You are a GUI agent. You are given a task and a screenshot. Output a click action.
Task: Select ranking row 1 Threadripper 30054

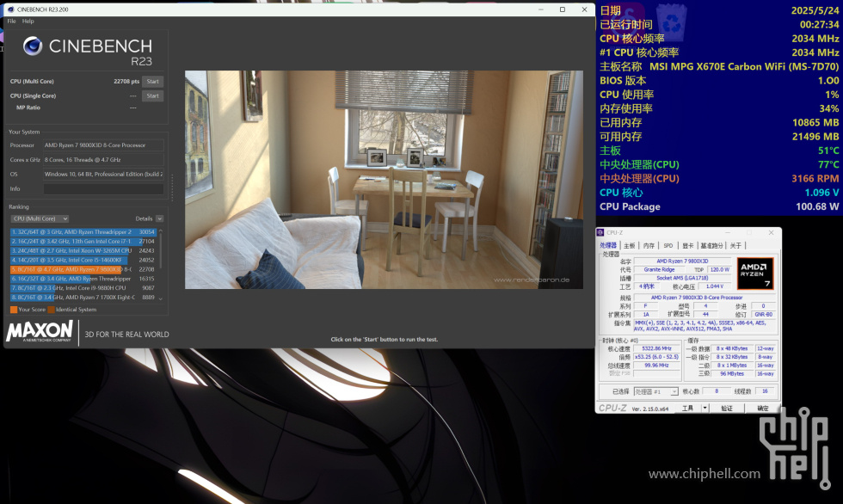click(83, 232)
